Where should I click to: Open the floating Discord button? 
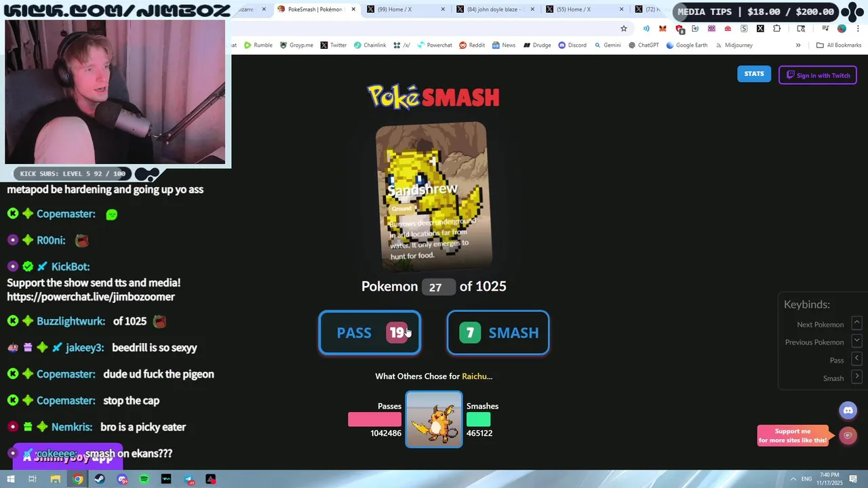tap(848, 410)
